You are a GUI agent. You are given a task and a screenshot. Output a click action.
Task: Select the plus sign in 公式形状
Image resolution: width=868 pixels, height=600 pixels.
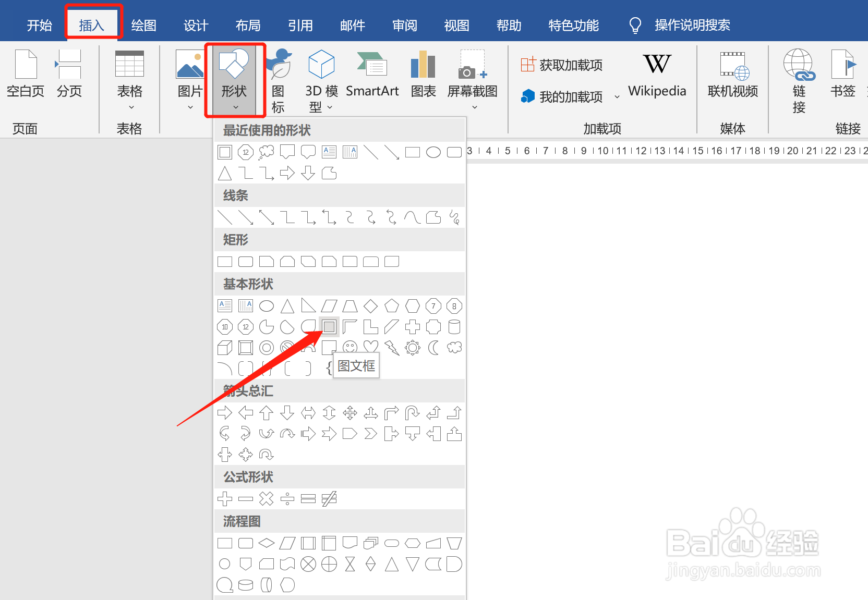pyautogui.click(x=225, y=499)
